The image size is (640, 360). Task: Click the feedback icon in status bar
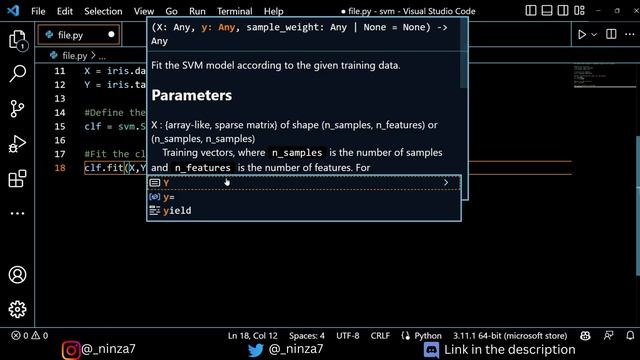[x=608, y=336]
